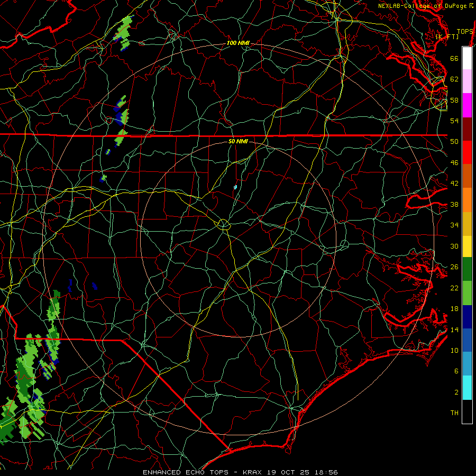Viewport: 476px width, 476px height.
Task: Click the medium blue swatch above 10
Action: [x=467, y=340]
